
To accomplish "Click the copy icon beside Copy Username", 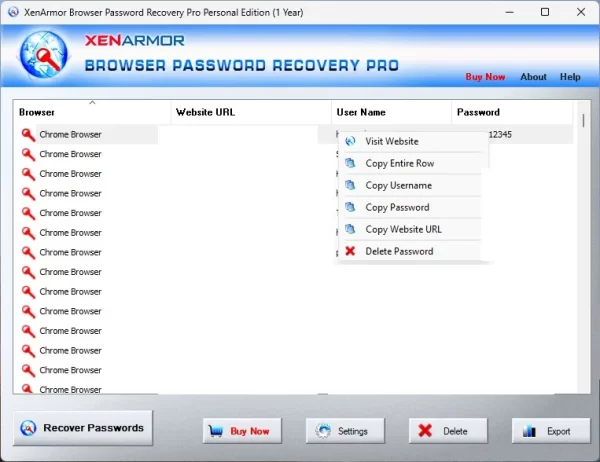I will click(350, 185).
